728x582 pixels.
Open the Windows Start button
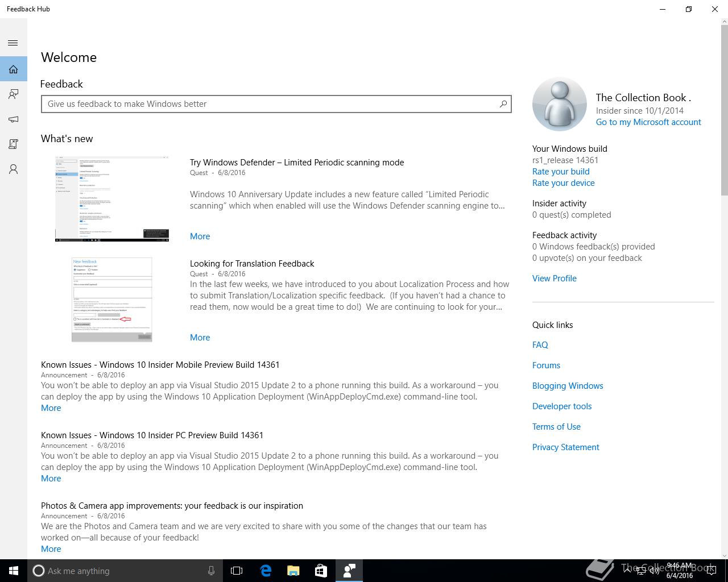[x=14, y=571]
